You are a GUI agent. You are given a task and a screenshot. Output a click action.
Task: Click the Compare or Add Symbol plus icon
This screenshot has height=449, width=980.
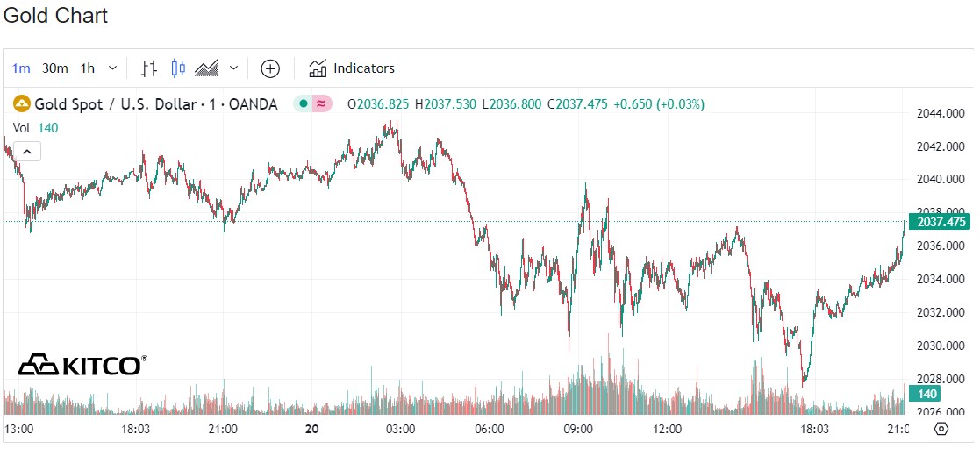pos(270,68)
